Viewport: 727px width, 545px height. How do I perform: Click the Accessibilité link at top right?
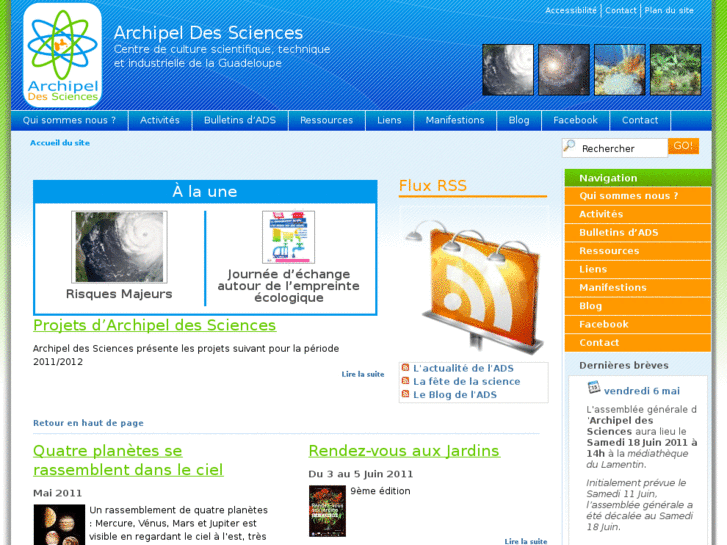[571, 10]
